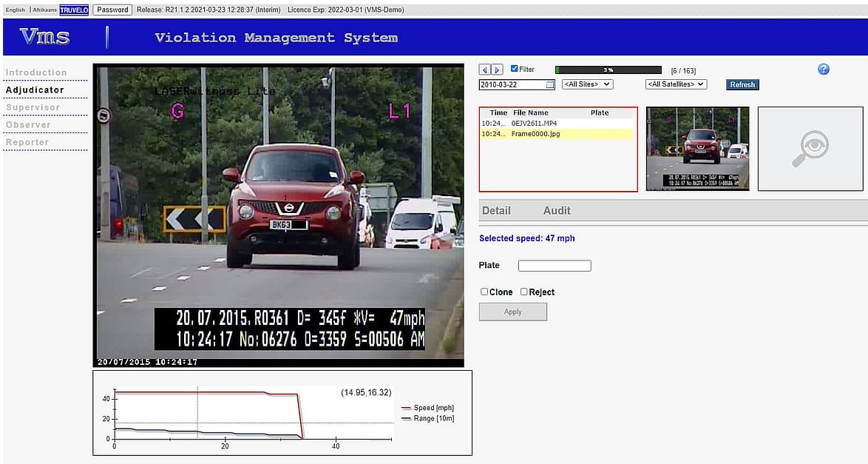Click the magnifier eye preview panel
Screen dimensions: 868x464
(810, 149)
